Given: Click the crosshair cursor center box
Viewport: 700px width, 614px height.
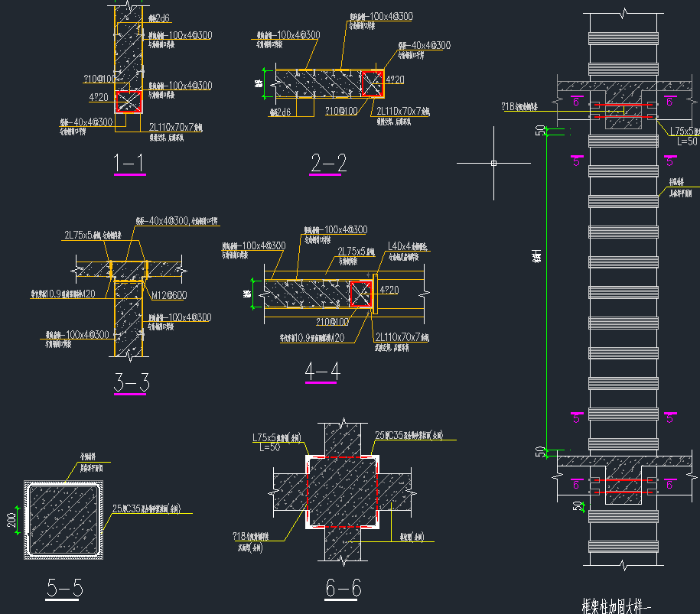Looking at the screenshot, I should point(493,163).
